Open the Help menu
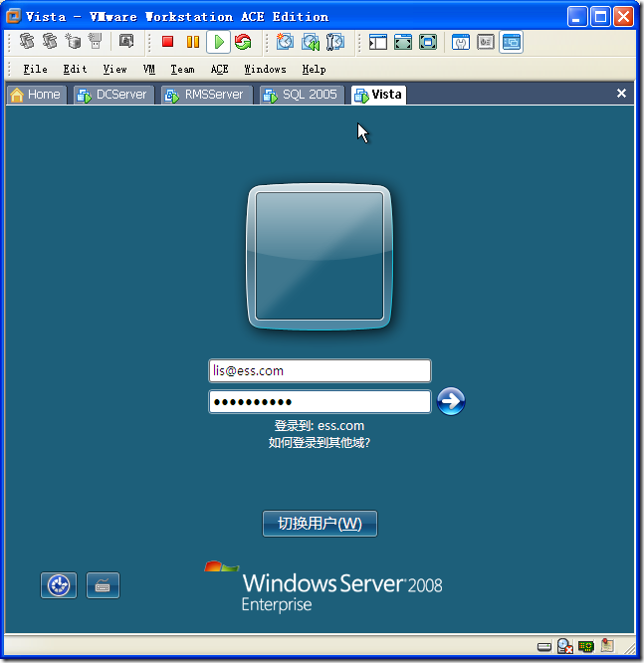This screenshot has height=663, width=644. 314,69
